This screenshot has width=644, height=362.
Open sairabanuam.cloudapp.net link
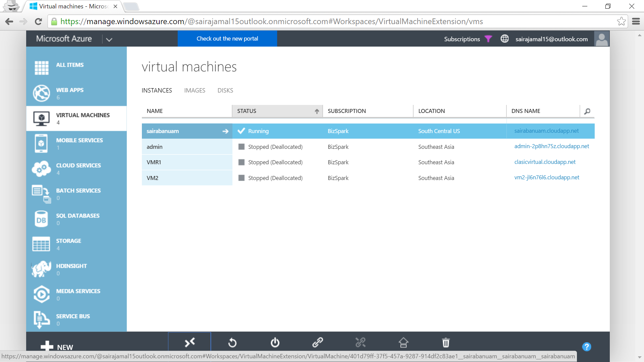[x=546, y=131]
